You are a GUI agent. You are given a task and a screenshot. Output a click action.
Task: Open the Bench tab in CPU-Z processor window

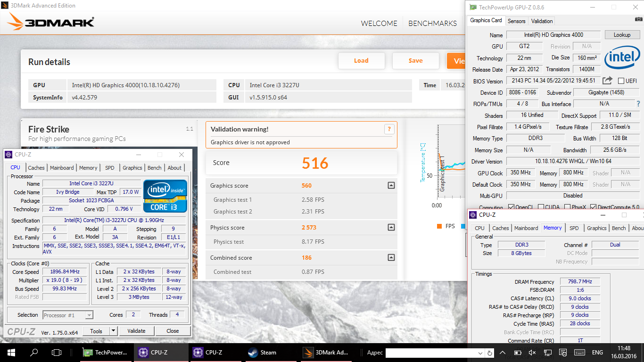(x=155, y=168)
